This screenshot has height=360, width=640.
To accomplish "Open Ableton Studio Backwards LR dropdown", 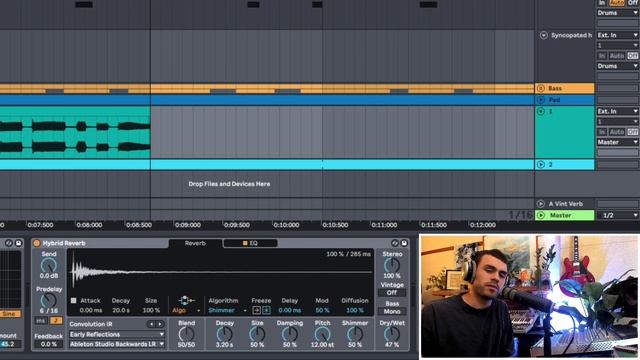I will (116, 344).
